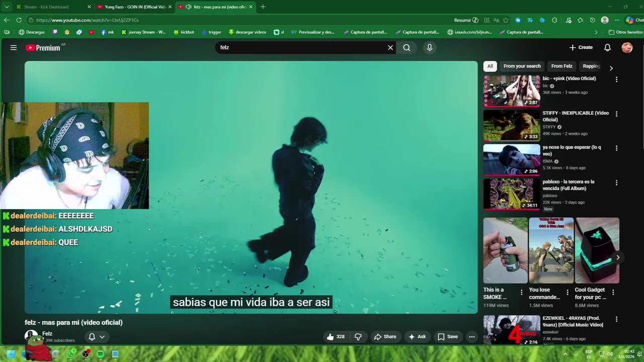Open options for STIFFY INEXPLICABLE video
Screen dimensions: 644x362
tap(616, 114)
